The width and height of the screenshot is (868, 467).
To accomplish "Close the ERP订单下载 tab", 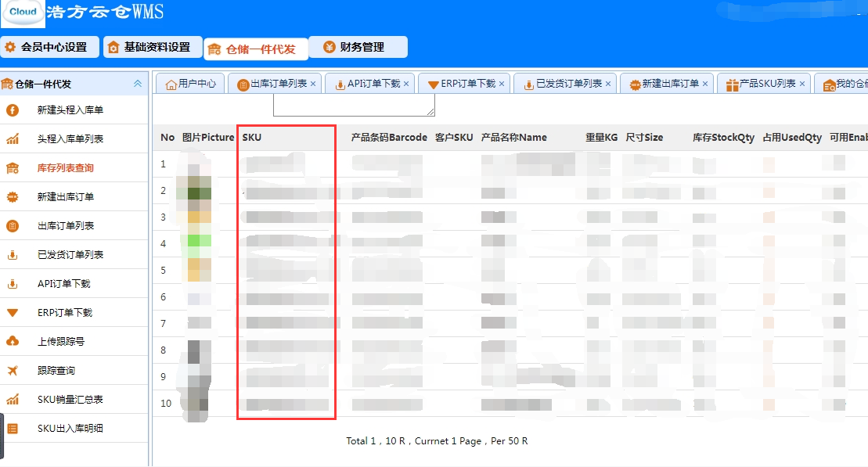I will [502, 84].
